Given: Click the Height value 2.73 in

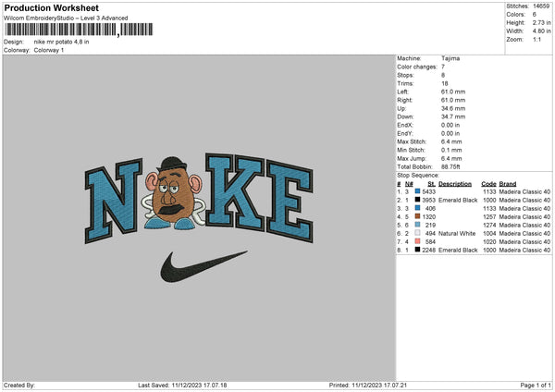Looking at the screenshot, I should (541, 22).
